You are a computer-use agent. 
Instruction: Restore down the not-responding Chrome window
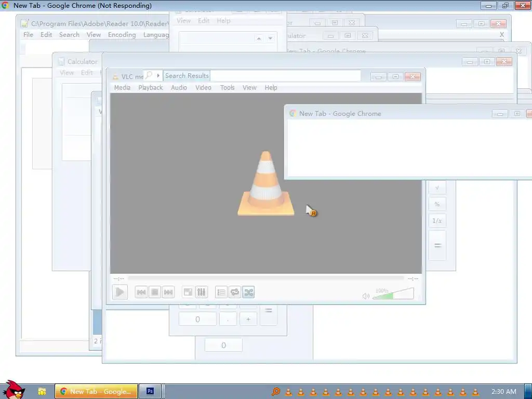click(506, 5)
